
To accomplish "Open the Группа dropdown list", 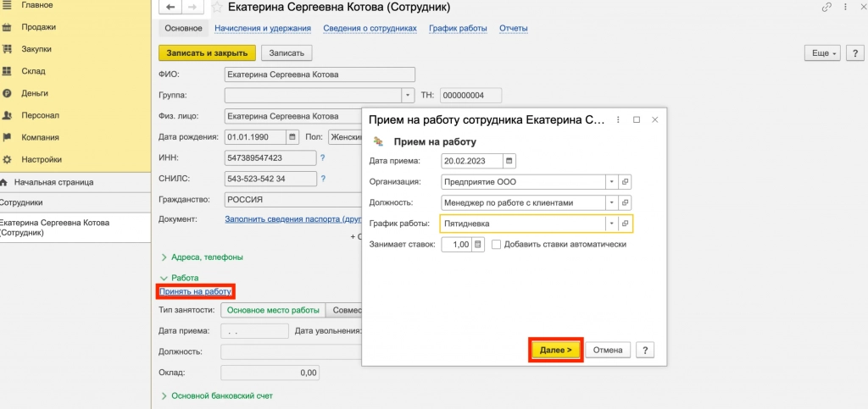I will point(408,95).
